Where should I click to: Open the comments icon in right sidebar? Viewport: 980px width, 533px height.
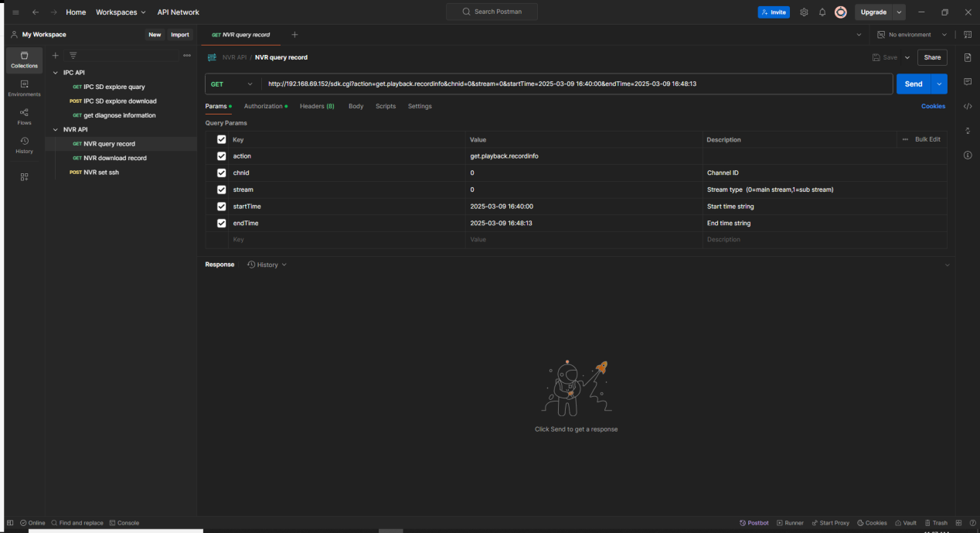pos(968,81)
